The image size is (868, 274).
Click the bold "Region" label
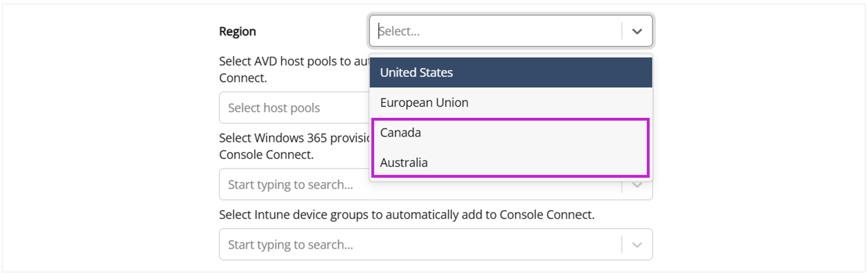pyautogui.click(x=237, y=31)
